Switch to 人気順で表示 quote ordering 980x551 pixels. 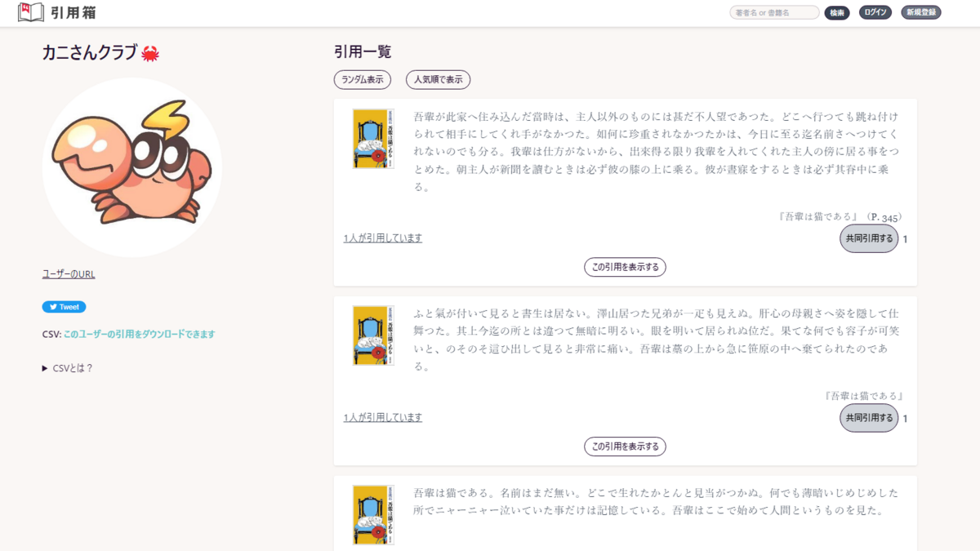(x=439, y=79)
